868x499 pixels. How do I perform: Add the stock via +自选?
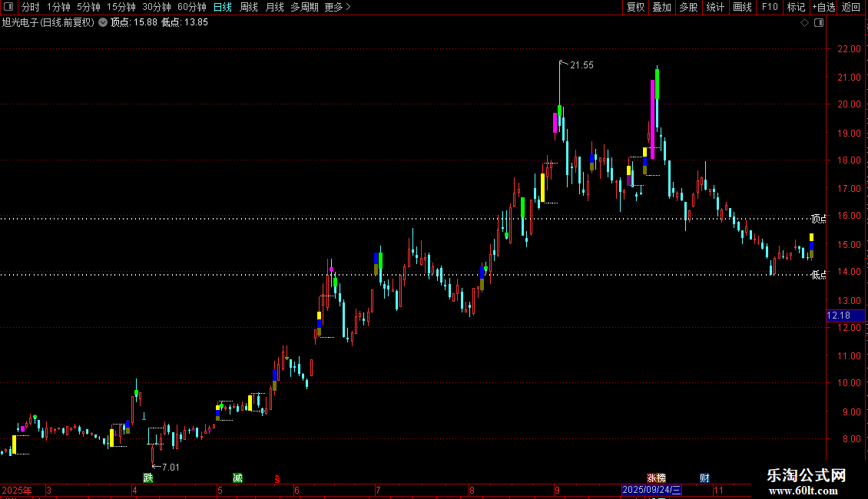(823, 7)
